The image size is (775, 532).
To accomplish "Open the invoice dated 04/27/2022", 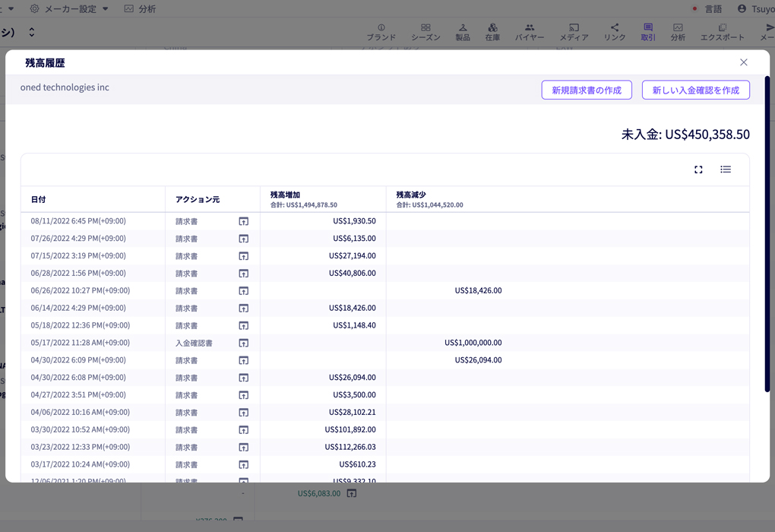I will [x=244, y=395].
